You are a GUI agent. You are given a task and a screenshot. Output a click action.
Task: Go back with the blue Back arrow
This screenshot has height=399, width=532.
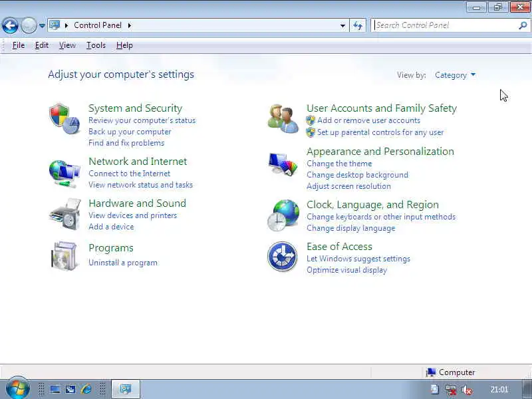pyautogui.click(x=10, y=25)
